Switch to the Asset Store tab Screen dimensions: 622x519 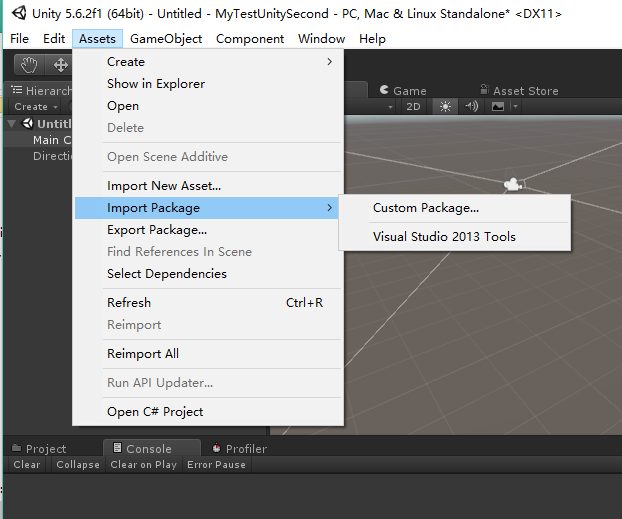[x=519, y=91]
